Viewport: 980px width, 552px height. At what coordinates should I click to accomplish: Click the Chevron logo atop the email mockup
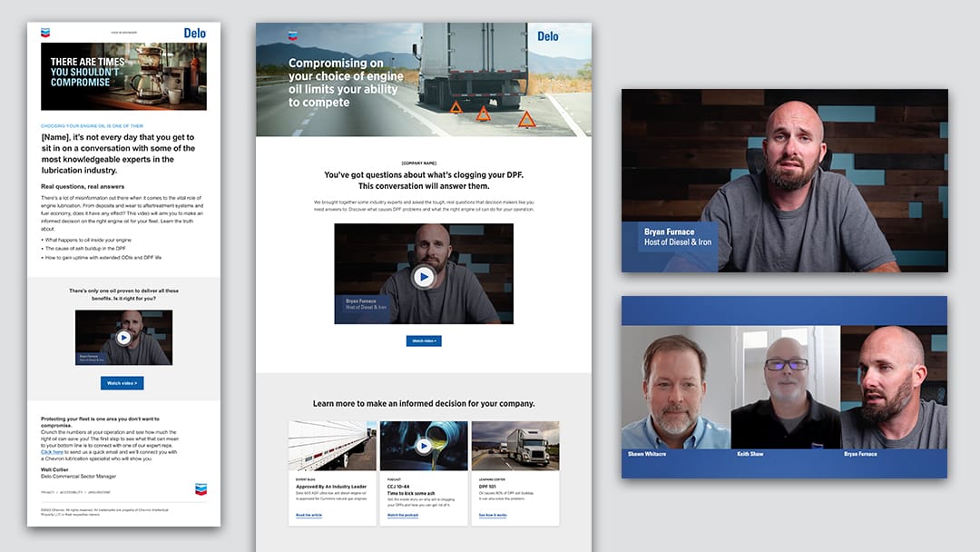45,33
